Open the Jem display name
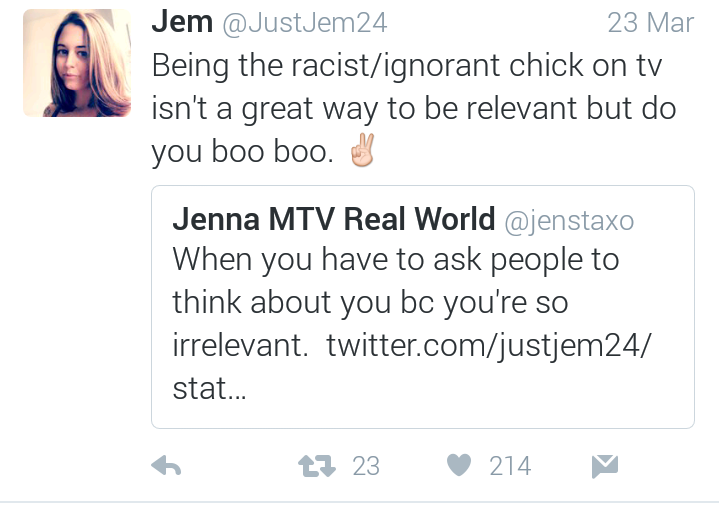The height and width of the screenshot is (505, 719). click(182, 22)
